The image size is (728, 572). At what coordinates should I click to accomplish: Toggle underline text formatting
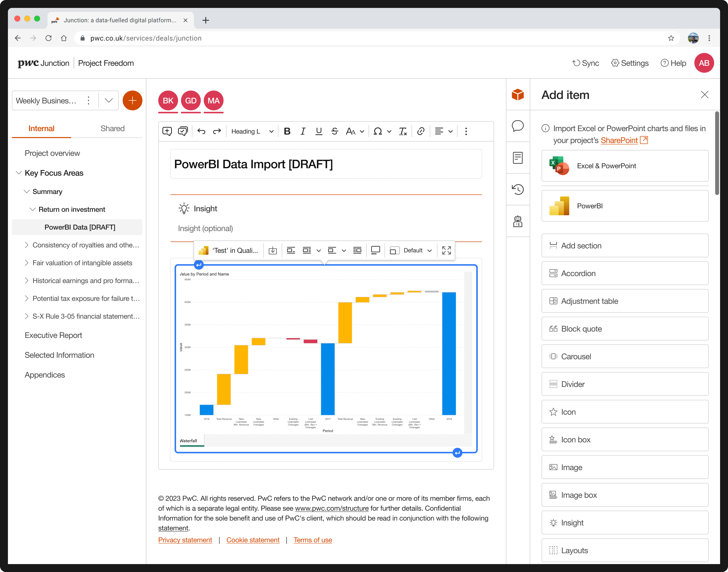click(319, 131)
